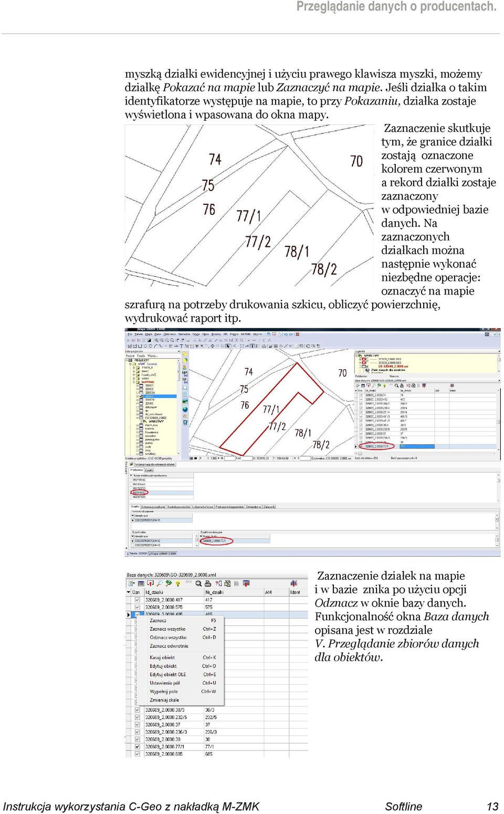Open Więcej... in project list panel

click(153, 356)
